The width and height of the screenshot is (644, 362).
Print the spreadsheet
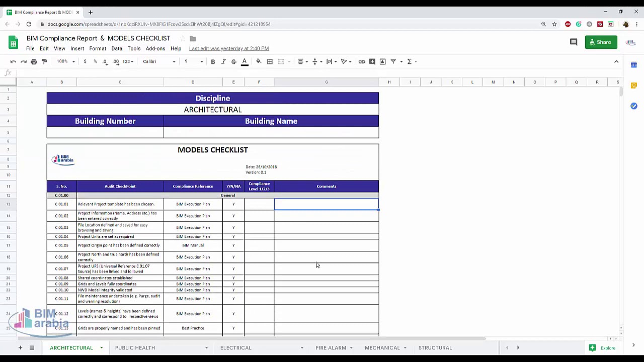(34, 61)
